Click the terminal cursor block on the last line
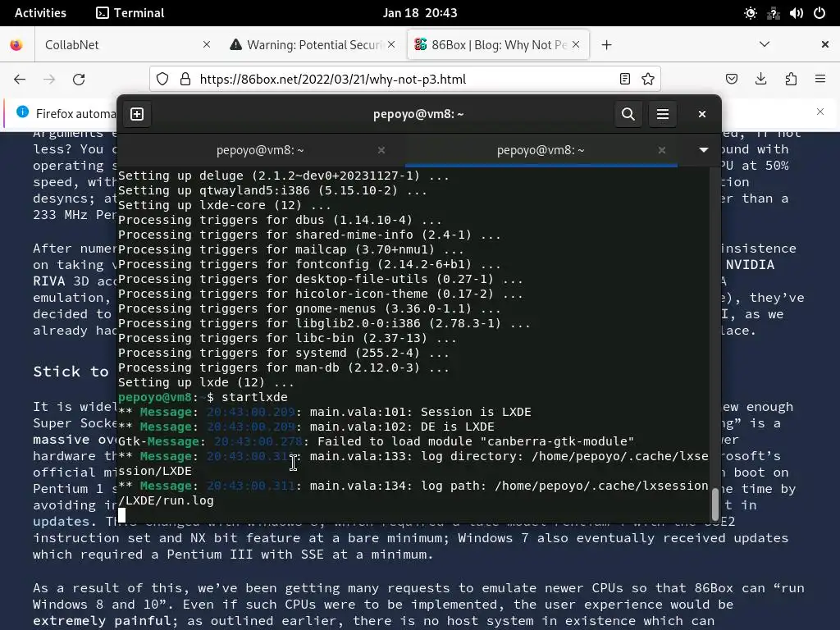Viewport: 840px width, 630px height. (x=122, y=515)
